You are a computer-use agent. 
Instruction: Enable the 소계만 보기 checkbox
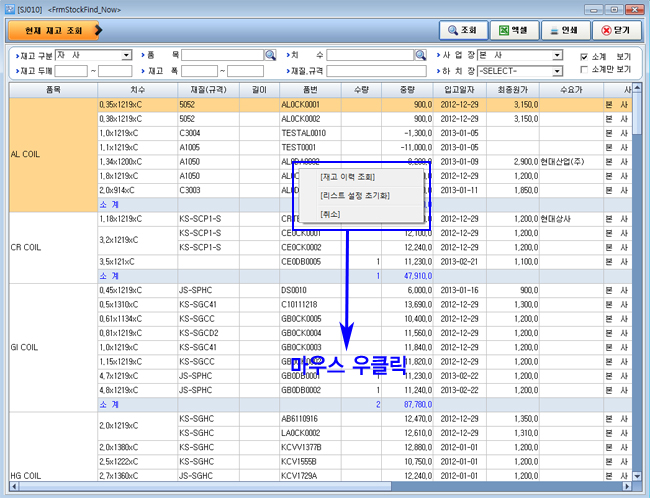[x=584, y=70]
